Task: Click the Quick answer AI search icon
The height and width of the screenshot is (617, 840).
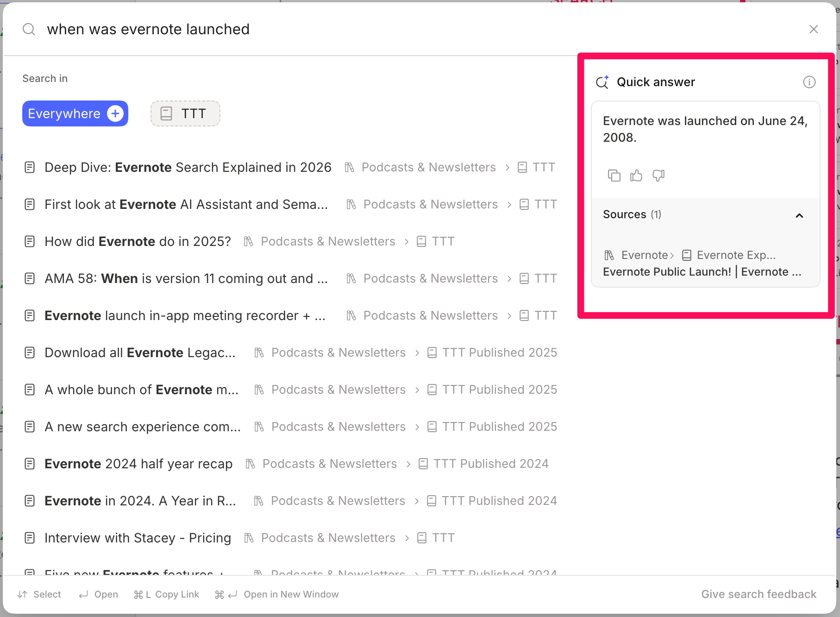Action: tap(602, 82)
